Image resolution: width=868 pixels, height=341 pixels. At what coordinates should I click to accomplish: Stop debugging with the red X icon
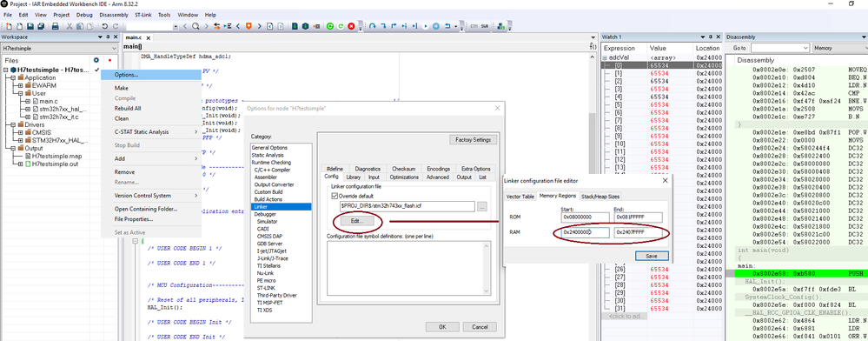351,26
